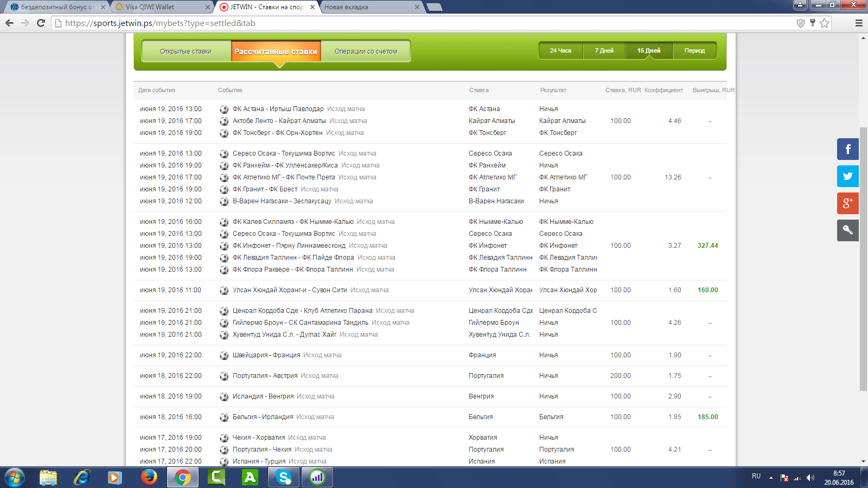Screen dimensions: 868x488
Task: Share page via Facebook sidebar icon
Action: [x=847, y=149]
